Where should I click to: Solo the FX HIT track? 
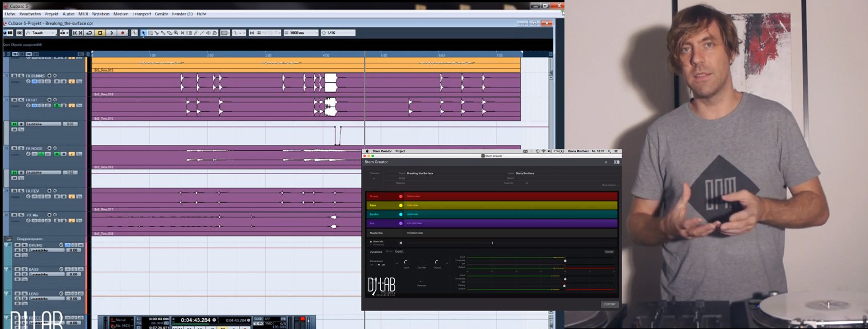[x=21, y=100]
